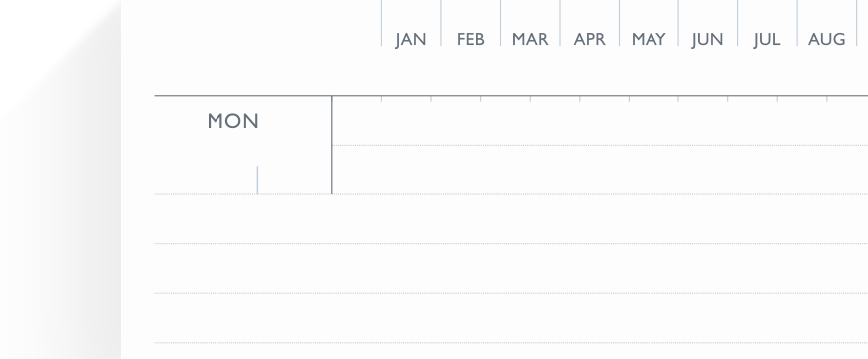Click the first tick mark on the MON row ruler
868x359 pixels.
tap(381, 99)
